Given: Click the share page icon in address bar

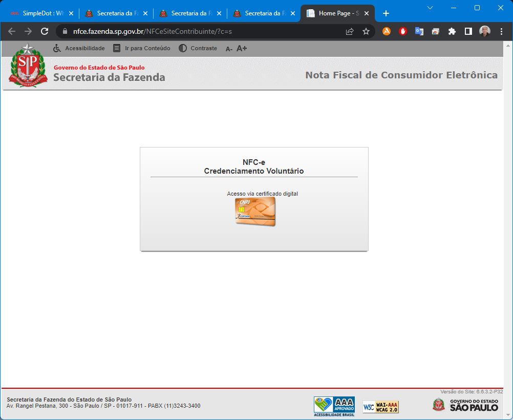Looking at the screenshot, I should (350, 31).
